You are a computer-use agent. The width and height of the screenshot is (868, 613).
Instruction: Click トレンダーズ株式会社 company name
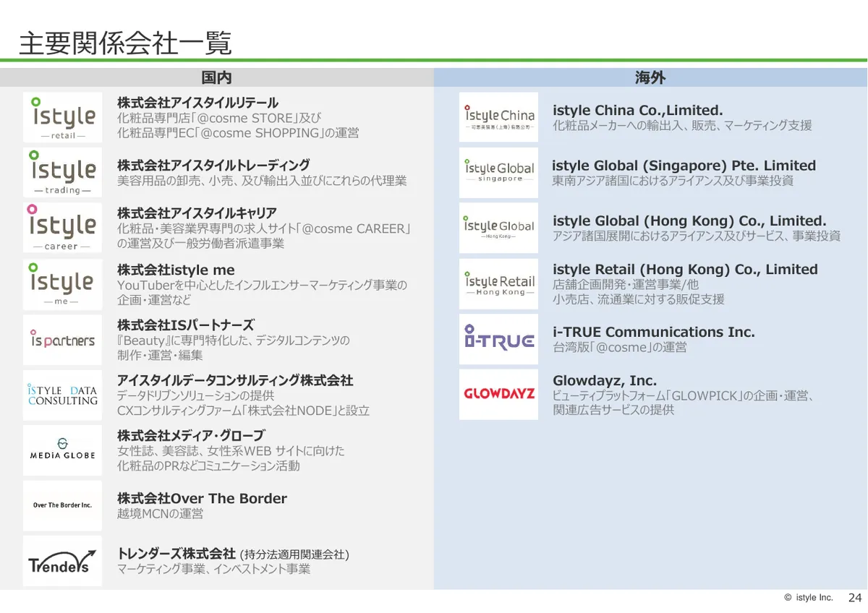tap(176, 554)
